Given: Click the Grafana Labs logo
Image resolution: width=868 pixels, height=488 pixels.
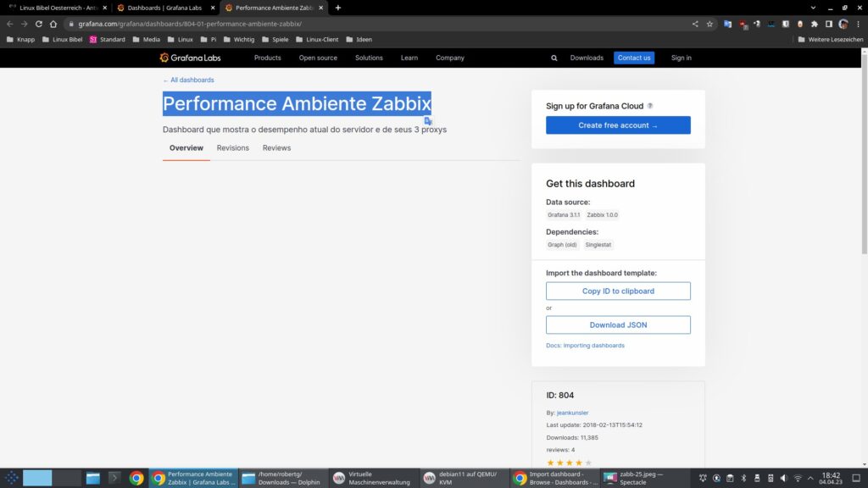Looking at the screenshot, I should click(190, 58).
